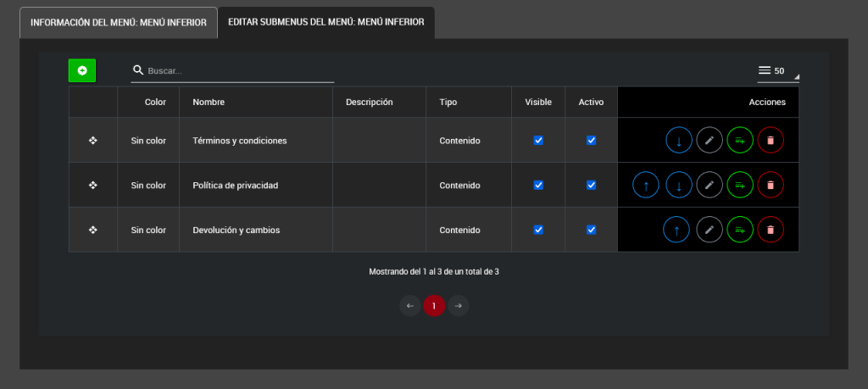Screen dimensions: 868x389
Task: Edit the Términos y condiciones row
Action: [x=709, y=141]
